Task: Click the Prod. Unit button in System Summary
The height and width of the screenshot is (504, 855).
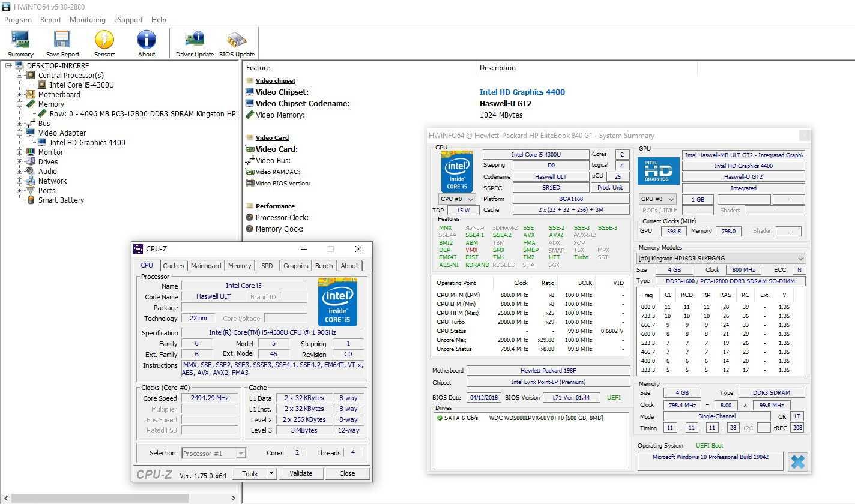Action: point(611,188)
